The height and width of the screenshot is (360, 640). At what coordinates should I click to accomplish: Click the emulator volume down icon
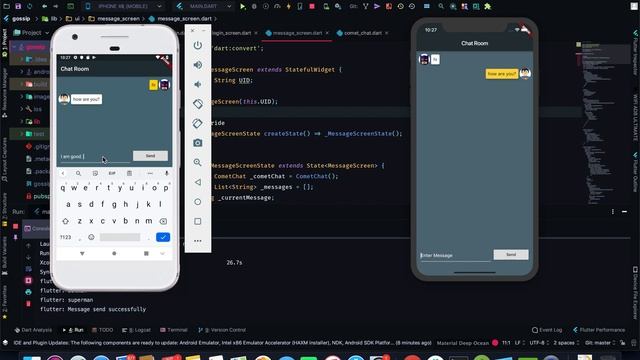pos(198,84)
